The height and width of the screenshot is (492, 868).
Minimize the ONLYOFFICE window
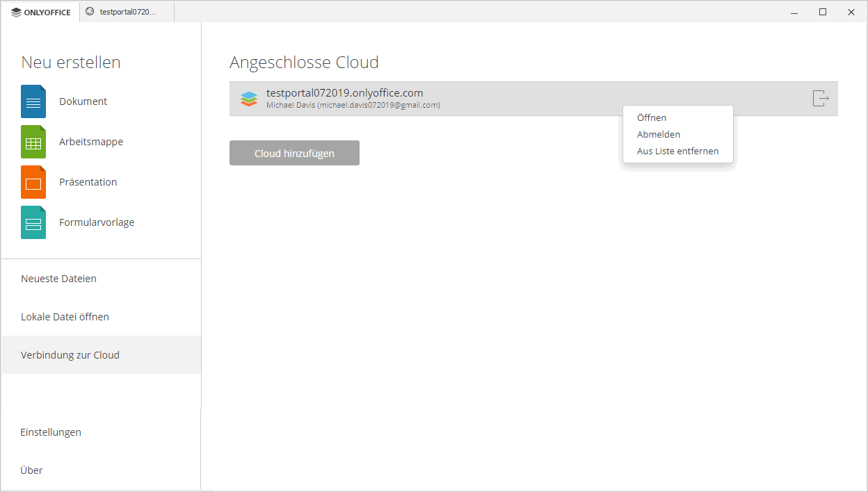(794, 12)
